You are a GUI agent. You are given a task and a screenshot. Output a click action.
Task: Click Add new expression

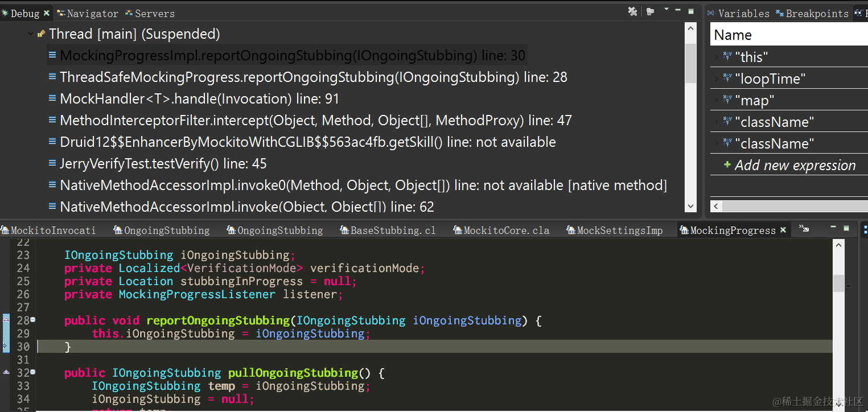click(x=795, y=166)
